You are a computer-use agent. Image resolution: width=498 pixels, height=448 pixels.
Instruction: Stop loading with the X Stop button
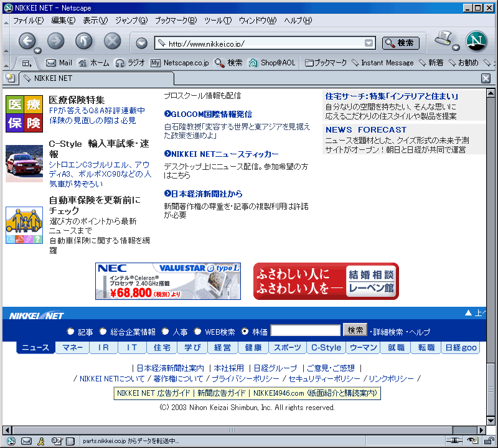[x=113, y=41]
